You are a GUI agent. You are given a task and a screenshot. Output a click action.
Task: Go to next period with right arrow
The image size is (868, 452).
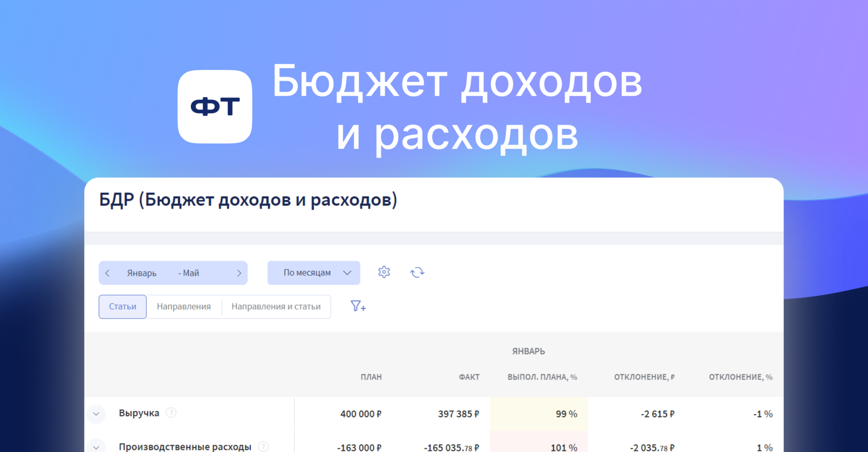pos(239,273)
